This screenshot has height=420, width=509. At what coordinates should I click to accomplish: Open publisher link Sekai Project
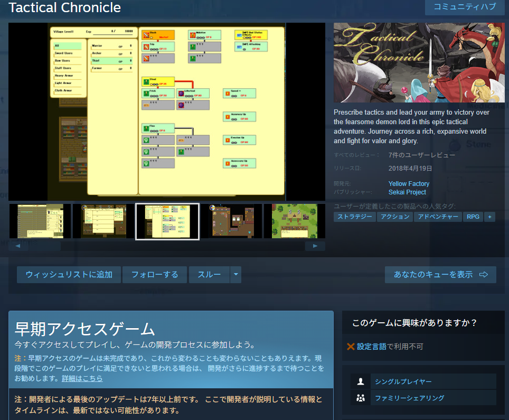pos(407,192)
